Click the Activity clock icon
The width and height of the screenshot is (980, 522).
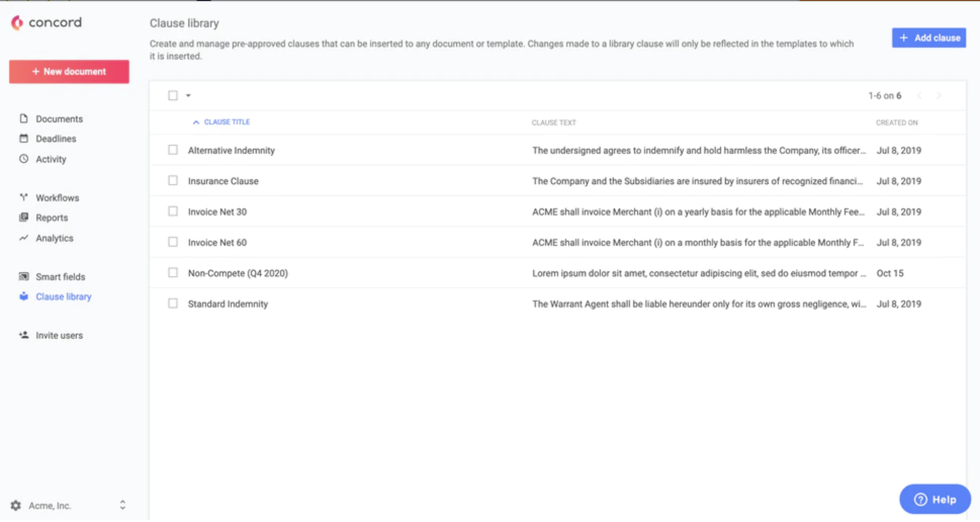tap(24, 159)
